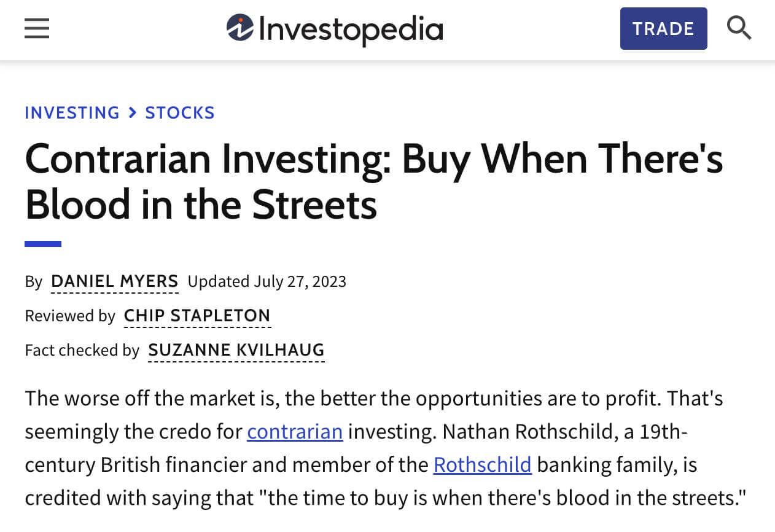Image resolution: width=775 pixels, height=532 pixels.
Task: Open fact checker Suzanne Kvilhaug's profile
Action: pyautogui.click(x=236, y=350)
